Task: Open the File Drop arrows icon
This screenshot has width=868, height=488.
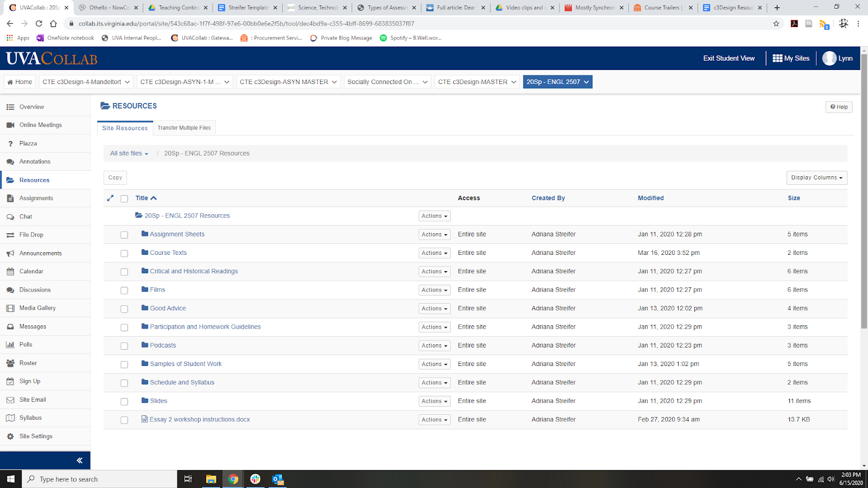Action: [10, 235]
